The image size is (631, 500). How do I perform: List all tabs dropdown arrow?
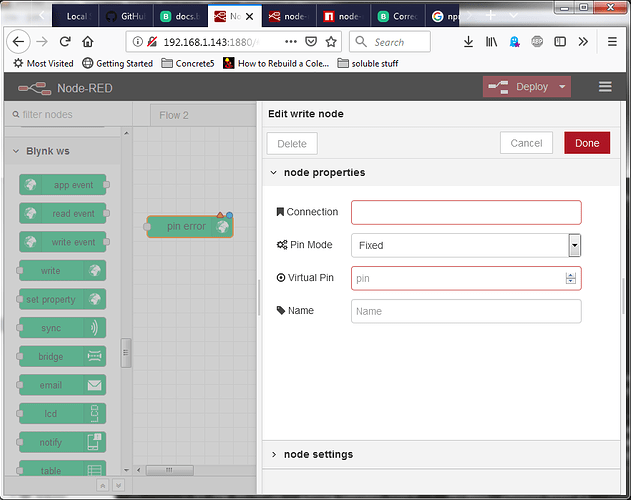pyautogui.click(x=513, y=16)
